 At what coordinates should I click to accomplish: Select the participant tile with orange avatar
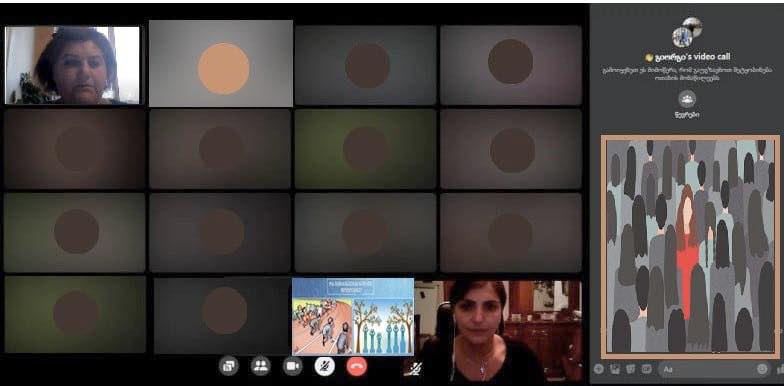click(220, 64)
